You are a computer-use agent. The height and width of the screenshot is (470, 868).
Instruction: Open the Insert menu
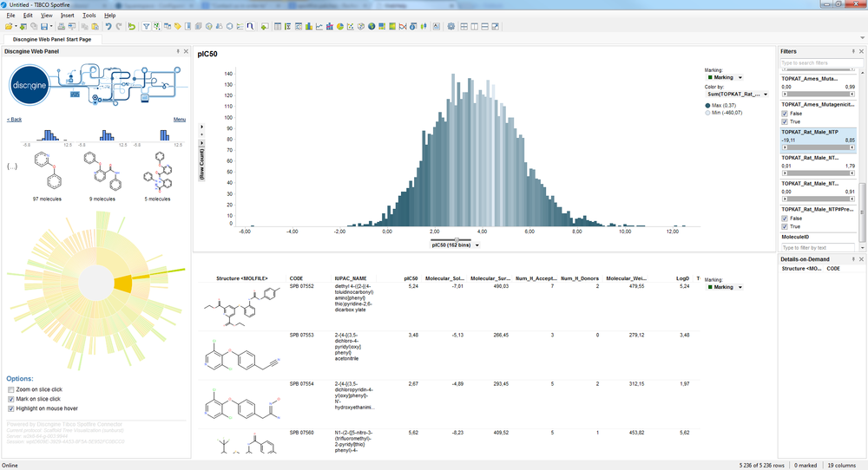click(67, 16)
